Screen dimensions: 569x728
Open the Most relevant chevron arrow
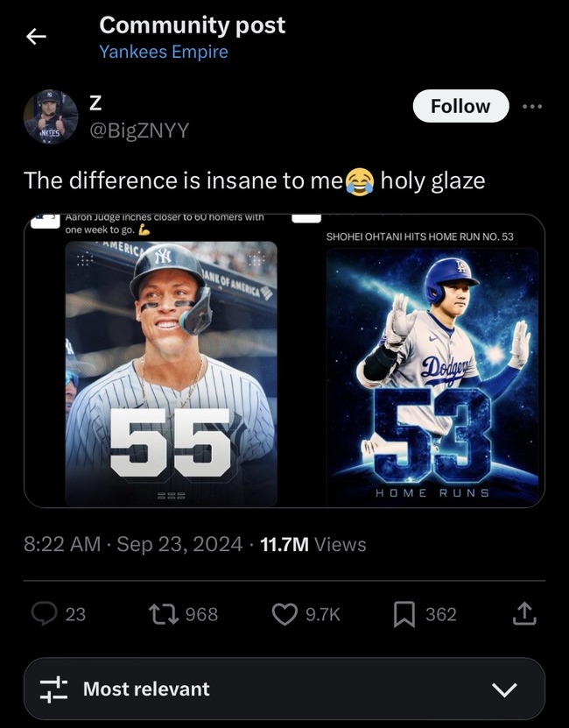(x=503, y=691)
